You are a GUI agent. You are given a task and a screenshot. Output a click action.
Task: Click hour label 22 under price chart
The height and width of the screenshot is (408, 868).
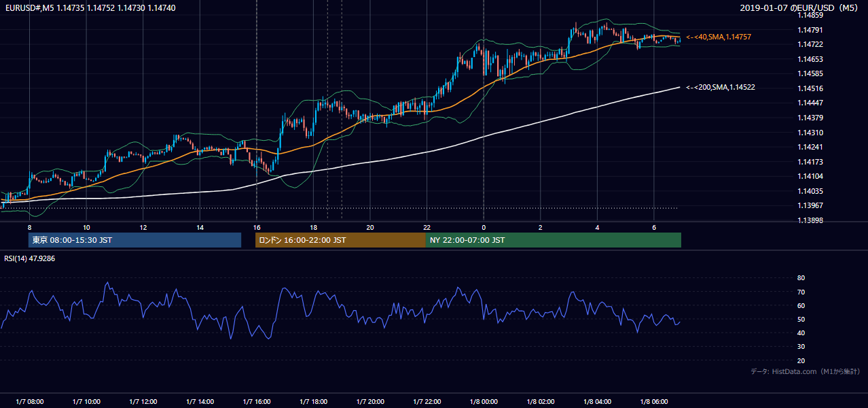click(x=427, y=227)
